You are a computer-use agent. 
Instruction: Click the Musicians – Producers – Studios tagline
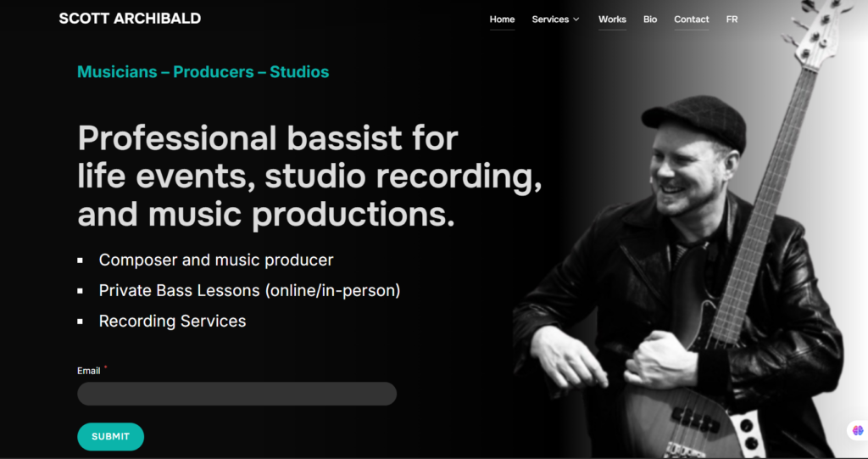203,72
